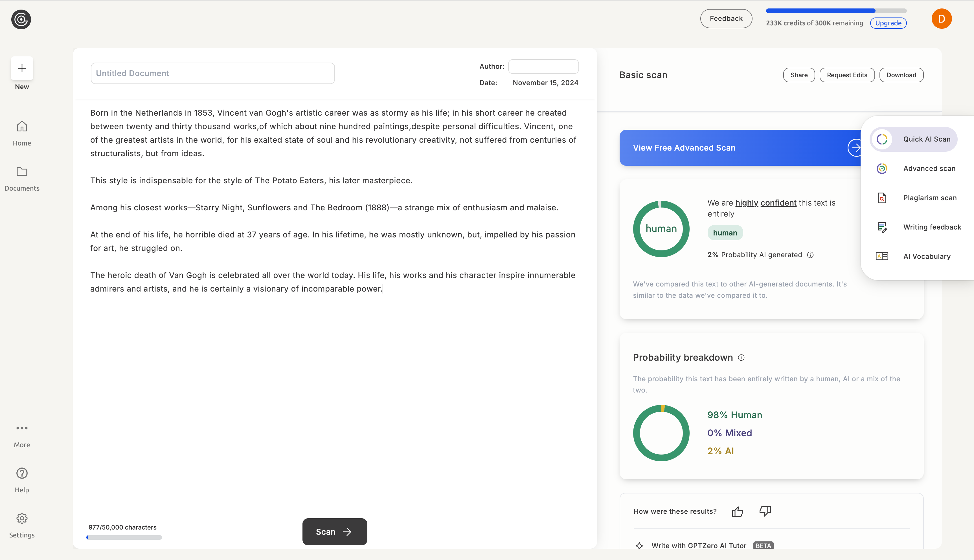
Task: Click the thumbs down feedback icon
Action: [x=765, y=511]
